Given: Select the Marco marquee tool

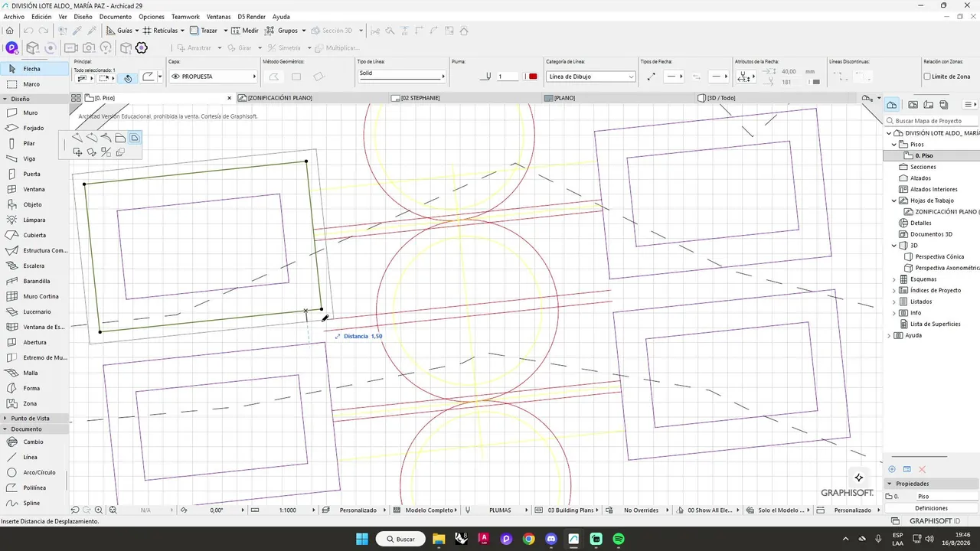Looking at the screenshot, I should pyautogui.click(x=34, y=84).
